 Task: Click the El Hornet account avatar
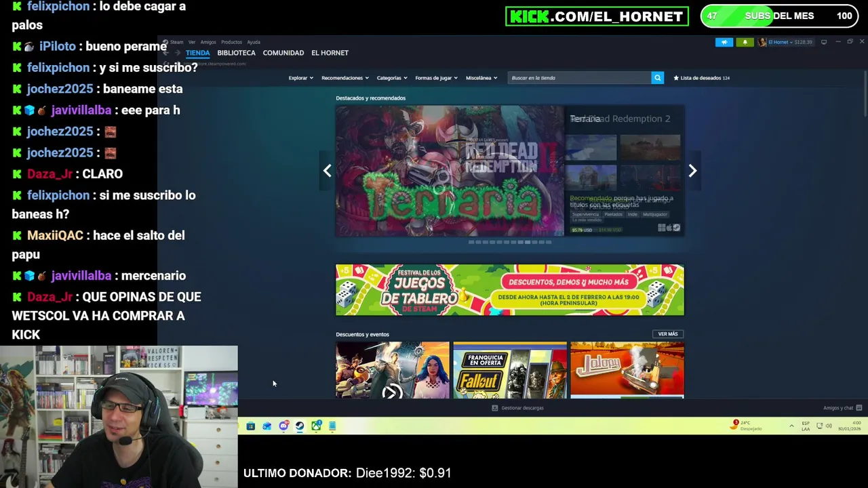click(762, 42)
